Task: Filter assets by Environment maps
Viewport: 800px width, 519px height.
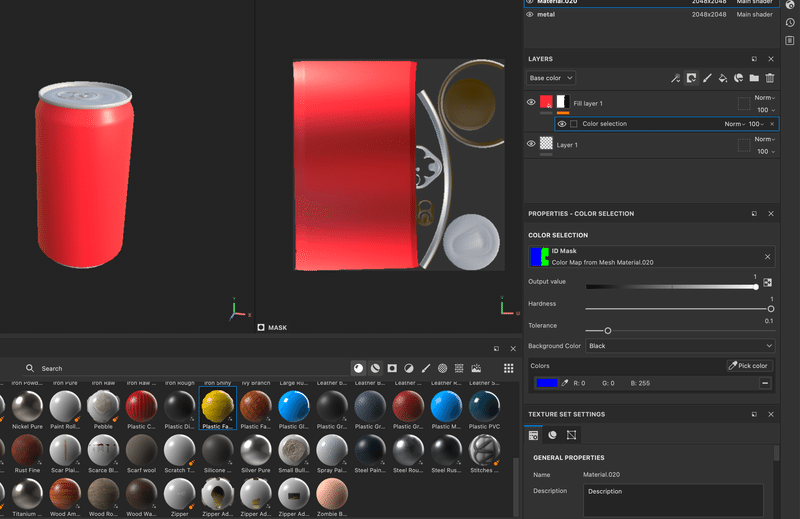Action: tap(476, 368)
